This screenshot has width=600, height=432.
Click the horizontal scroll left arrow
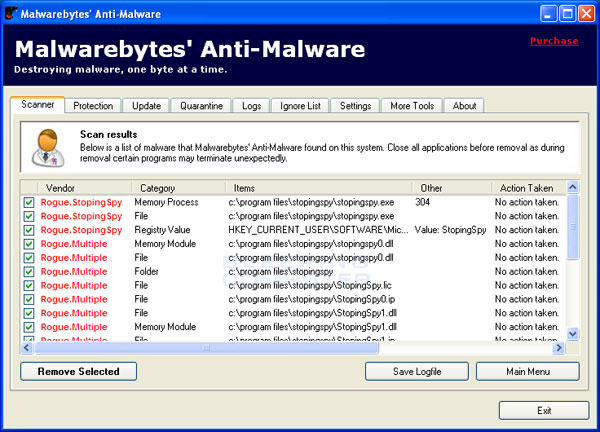tap(27, 347)
